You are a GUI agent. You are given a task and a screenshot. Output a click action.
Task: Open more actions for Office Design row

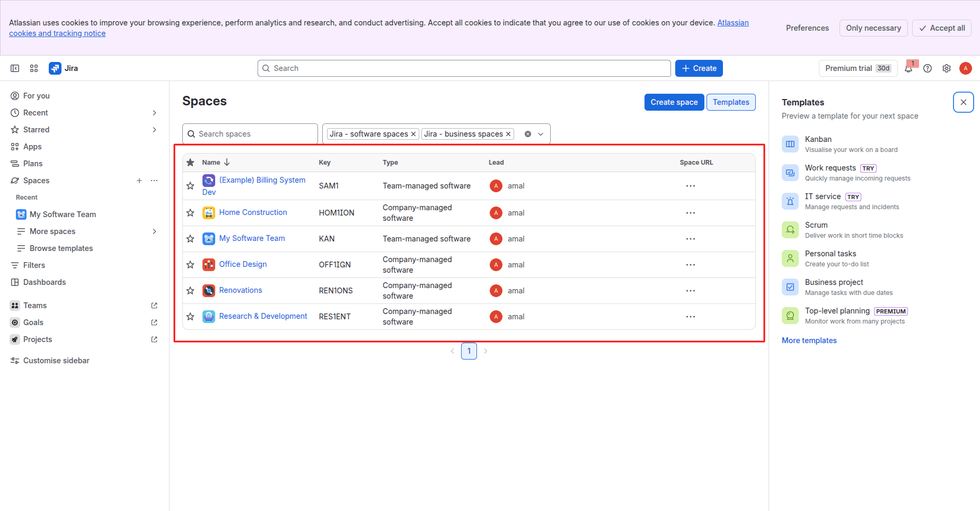pyautogui.click(x=691, y=265)
